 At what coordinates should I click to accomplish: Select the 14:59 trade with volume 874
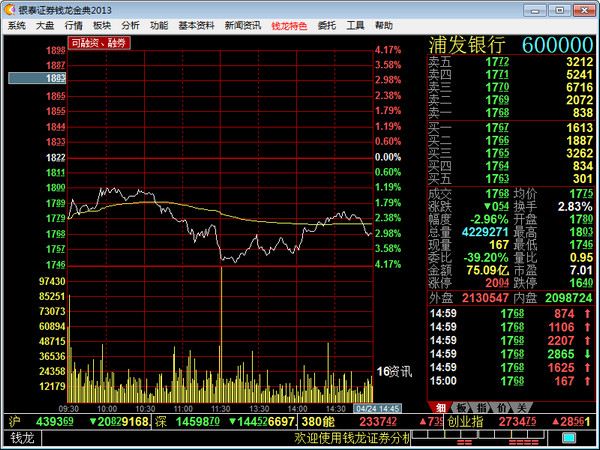[x=510, y=314]
